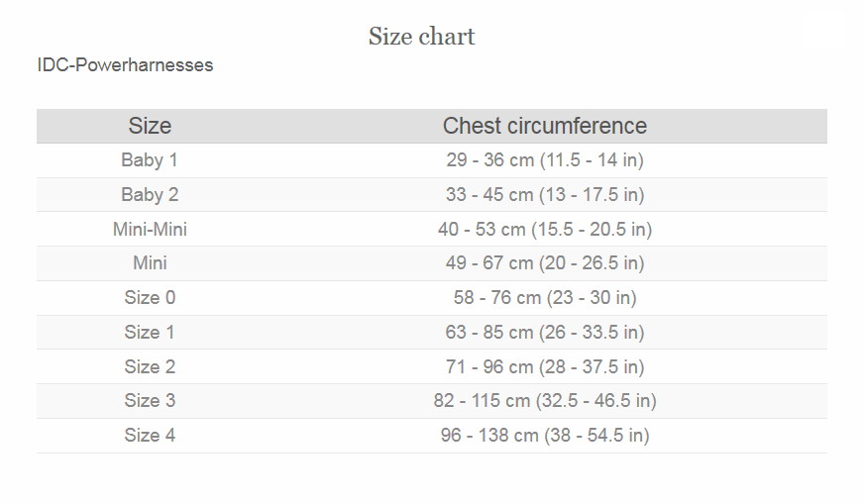This screenshot has height=504, width=865.
Task: Select the 49 - 67 cm measurement
Action: 545,263
